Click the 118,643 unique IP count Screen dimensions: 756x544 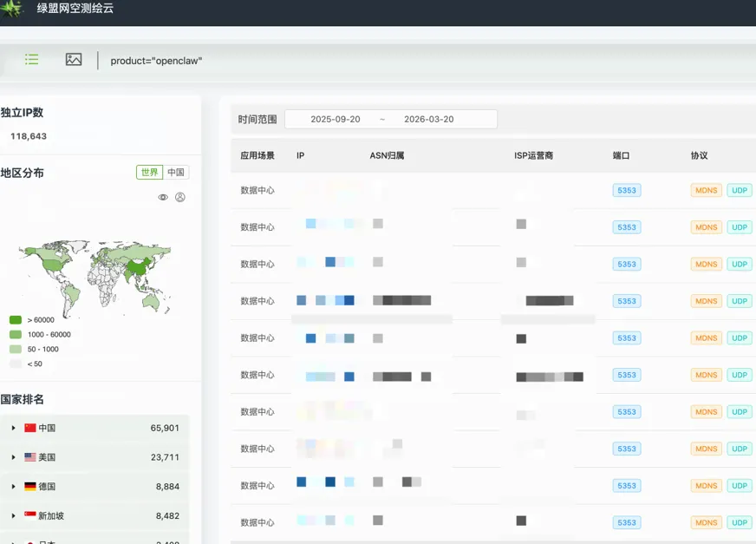[x=29, y=136]
